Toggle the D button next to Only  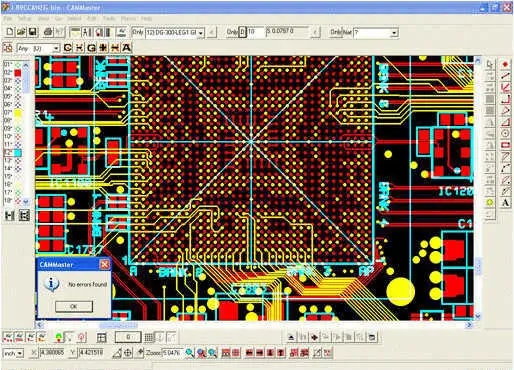[243, 32]
